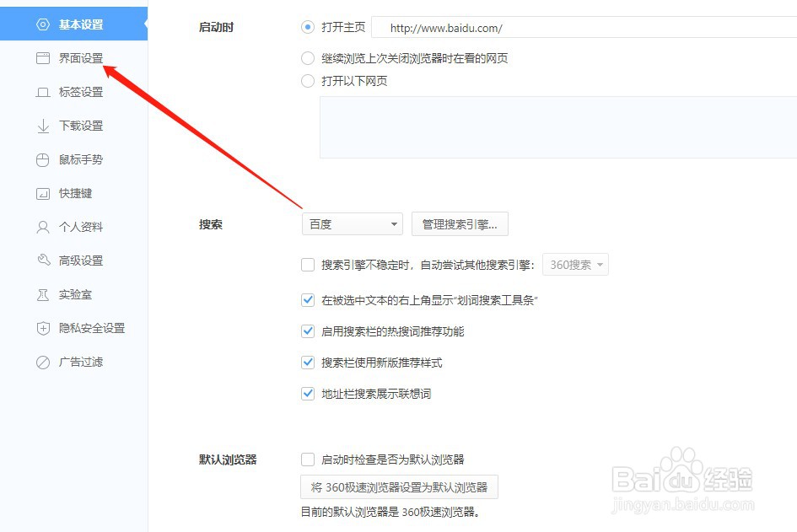Click the 鼠标手势 mouse icon
The height and width of the screenshot is (532, 797).
pyautogui.click(x=43, y=160)
